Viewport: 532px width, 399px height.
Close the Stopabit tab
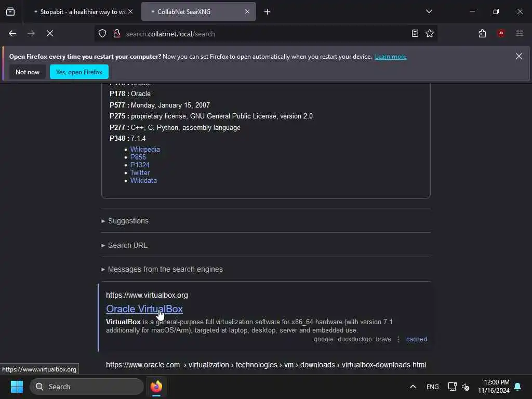click(130, 11)
